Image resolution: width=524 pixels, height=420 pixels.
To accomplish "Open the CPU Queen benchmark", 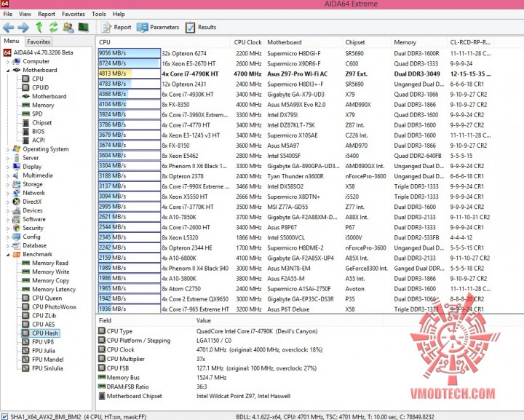I will (42, 298).
